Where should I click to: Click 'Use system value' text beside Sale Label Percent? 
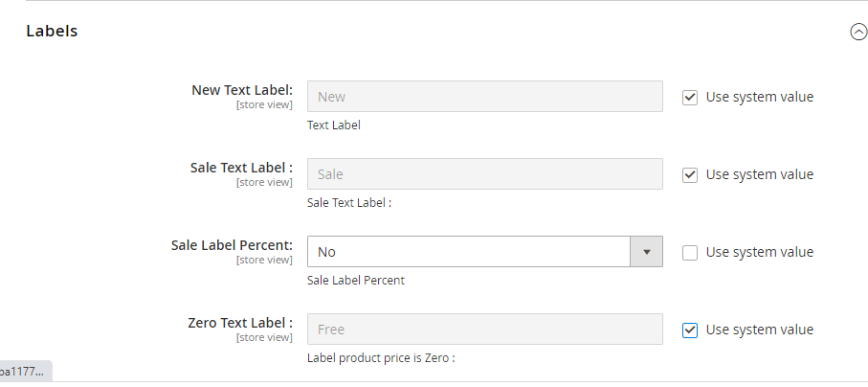point(760,252)
